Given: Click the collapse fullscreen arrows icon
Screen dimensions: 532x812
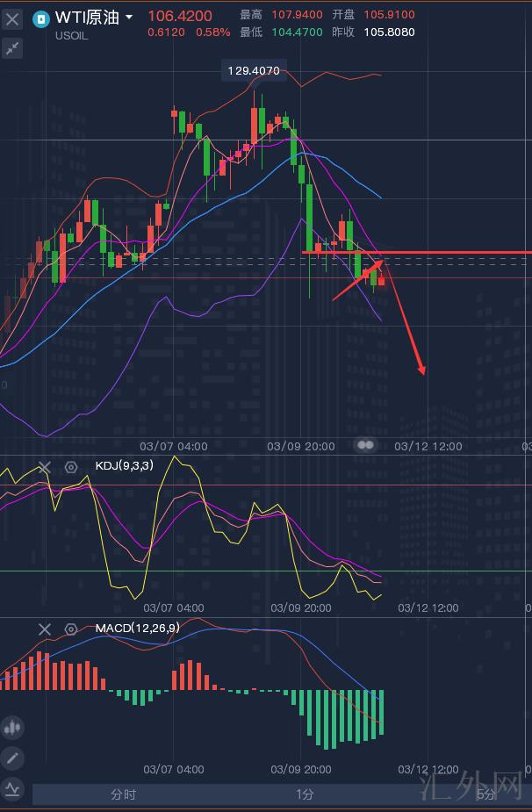Looking at the screenshot, I should pos(12,48).
